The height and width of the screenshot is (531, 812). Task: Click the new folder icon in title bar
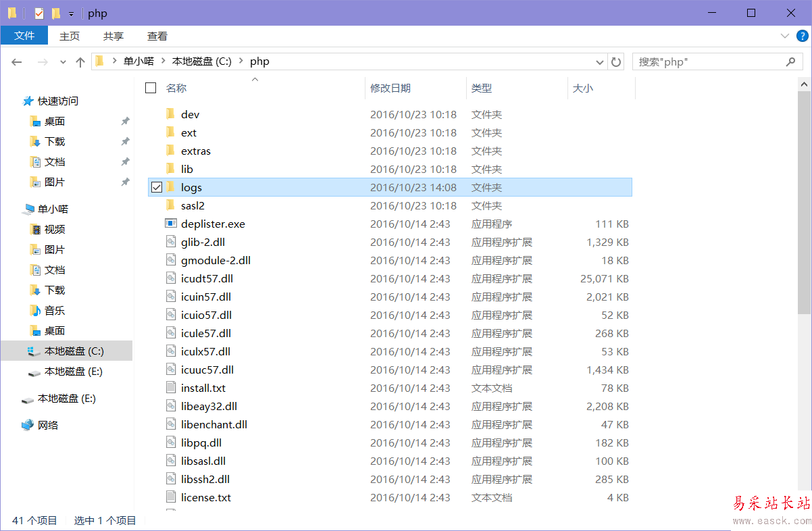pos(56,13)
